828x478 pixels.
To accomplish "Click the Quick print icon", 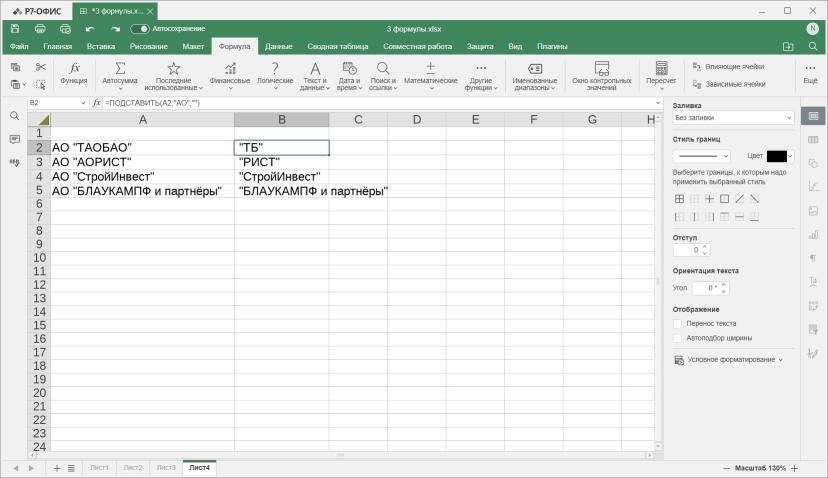I will click(65, 29).
